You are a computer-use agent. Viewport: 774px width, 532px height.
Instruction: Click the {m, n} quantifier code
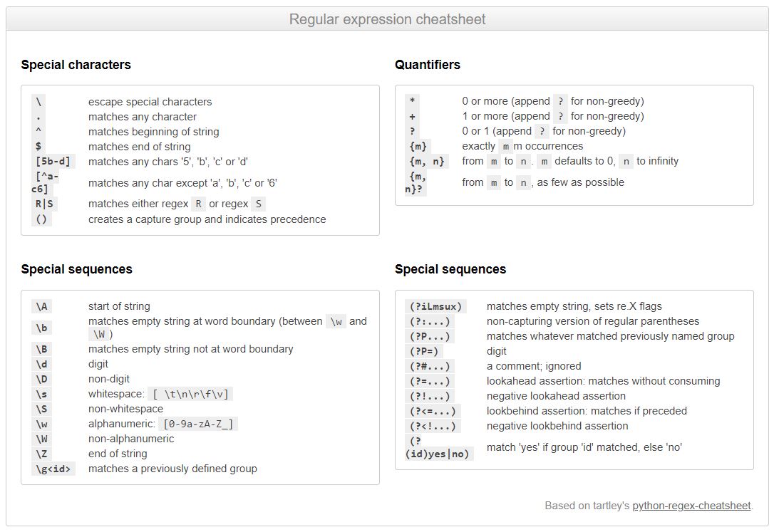[427, 161]
